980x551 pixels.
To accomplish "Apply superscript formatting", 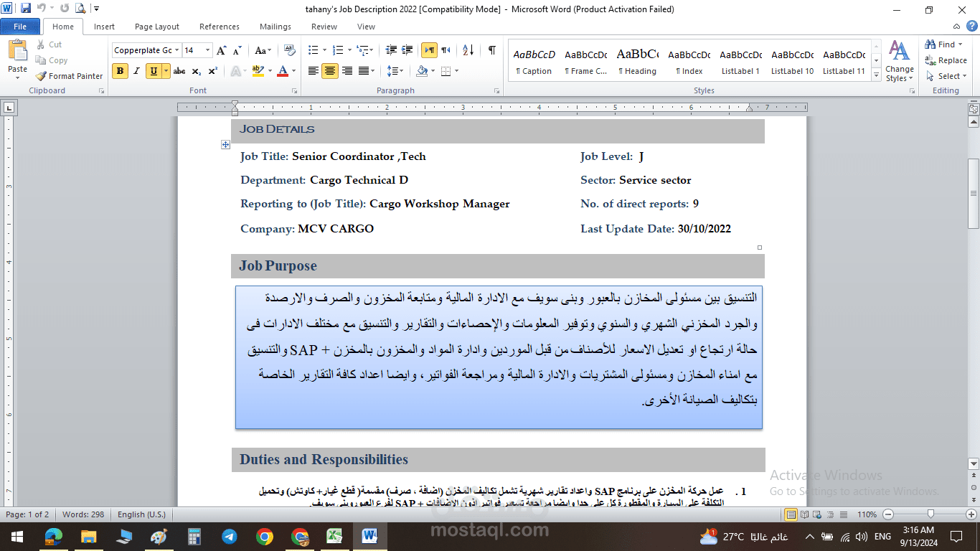I will 213,71.
